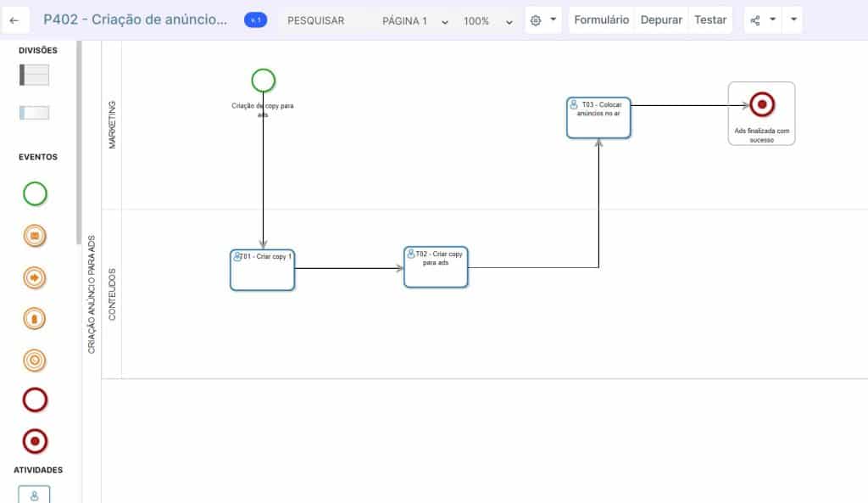This screenshot has height=503, width=868.
Task: Select the user task activity icon
Action: point(34,495)
